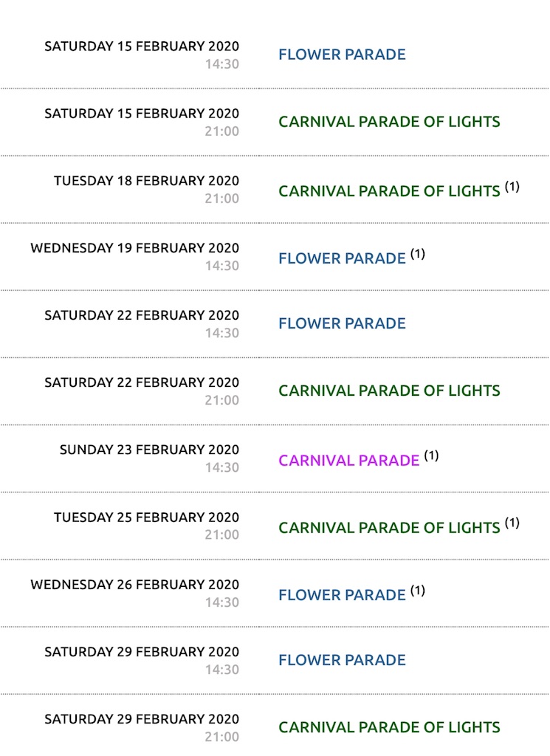Click footnote (1) beside 18 February parade
The height and width of the screenshot is (756, 550).
pyautogui.click(x=512, y=186)
